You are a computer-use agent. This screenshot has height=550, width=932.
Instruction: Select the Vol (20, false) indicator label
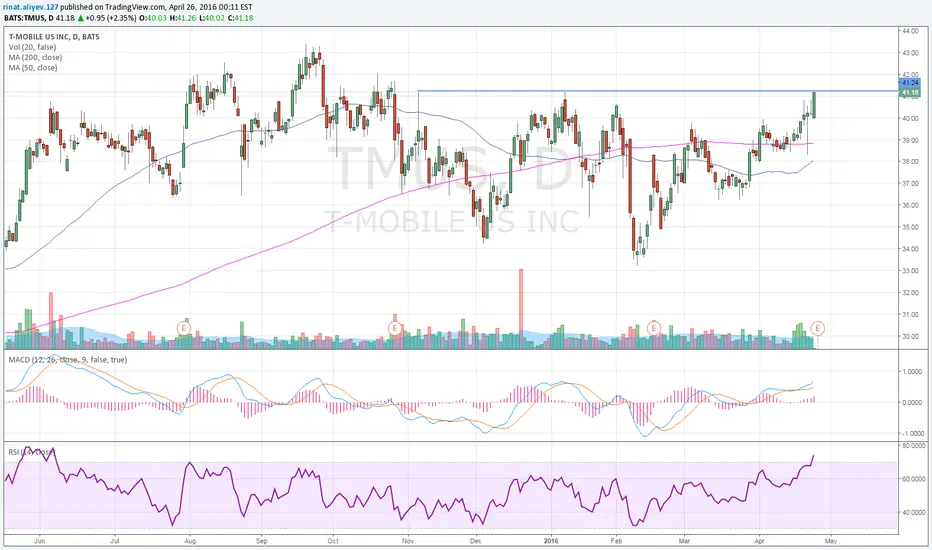[x=33, y=47]
